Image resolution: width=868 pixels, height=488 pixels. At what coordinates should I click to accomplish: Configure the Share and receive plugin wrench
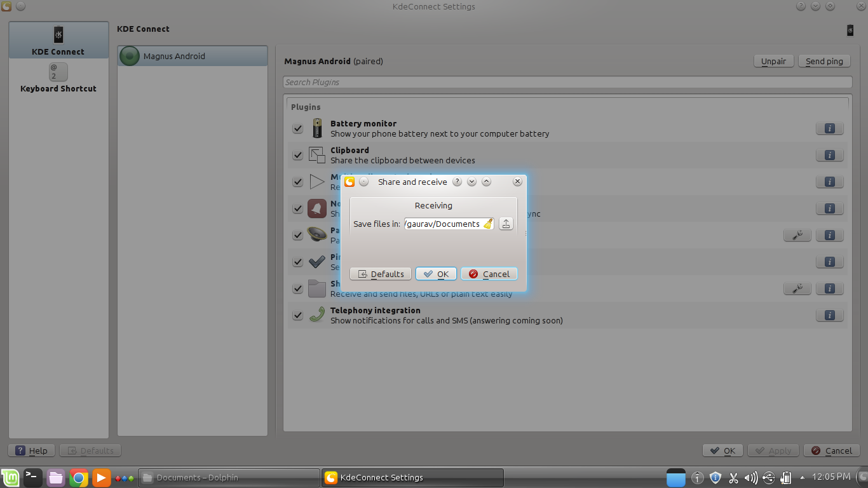[x=797, y=288]
